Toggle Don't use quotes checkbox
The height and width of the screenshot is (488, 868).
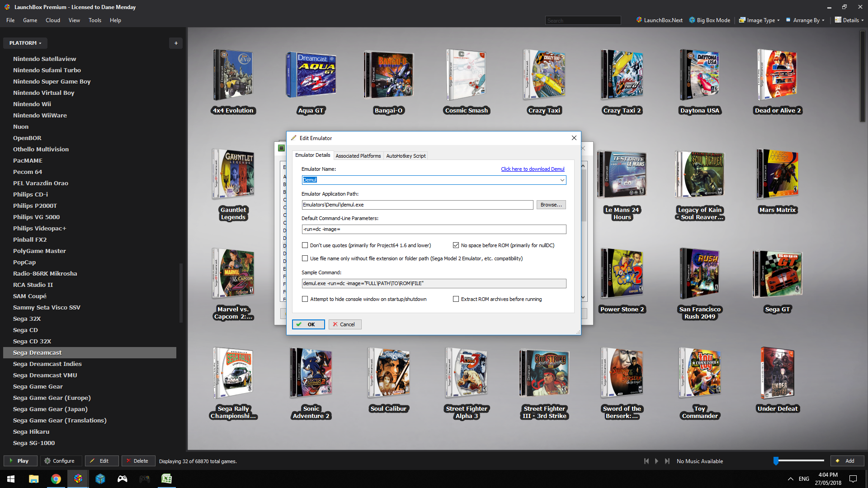pos(305,245)
